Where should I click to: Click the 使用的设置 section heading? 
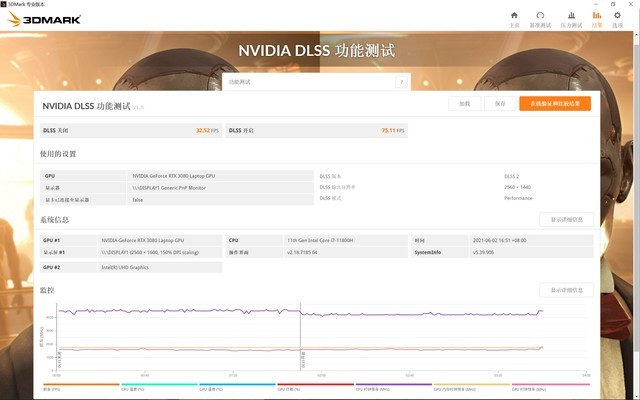pos(58,154)
